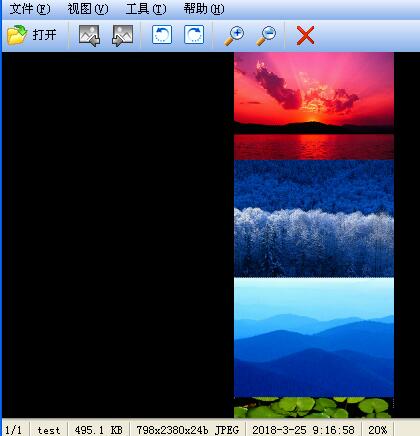Zoom in with magnifier plus
The image size is (420, 436).
234,35
